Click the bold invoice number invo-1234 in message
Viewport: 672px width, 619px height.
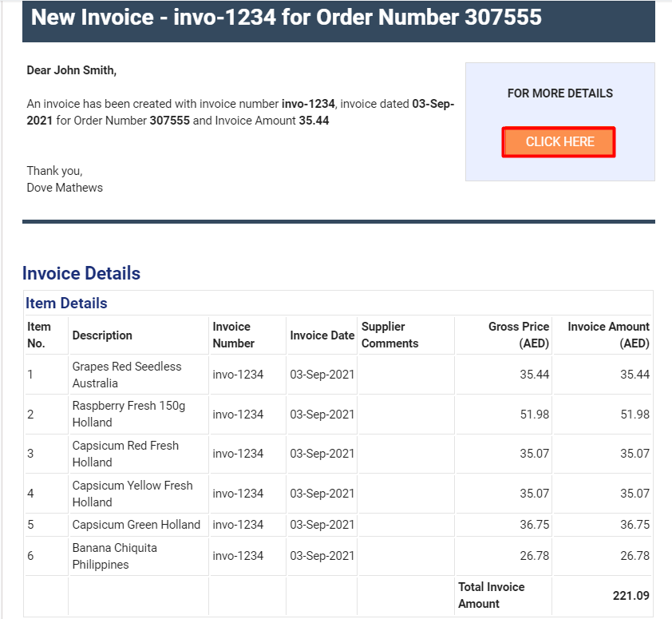(308, 104)
